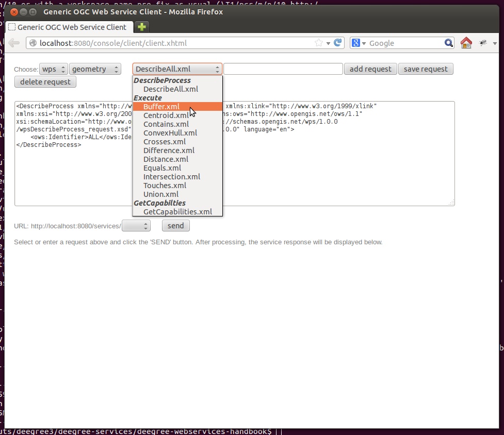Open the services URL endpoint dropdown

(x=136, y=226)
